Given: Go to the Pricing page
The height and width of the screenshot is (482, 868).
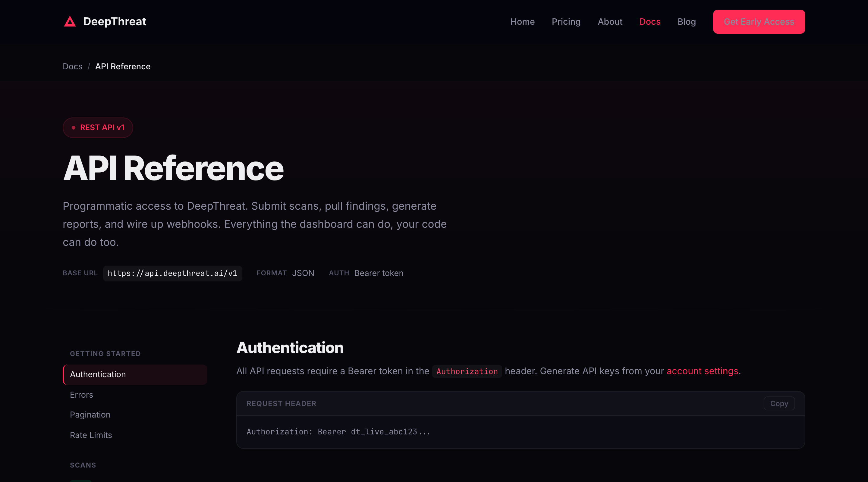Looking at the screenshot, I should tap(566, 22).
